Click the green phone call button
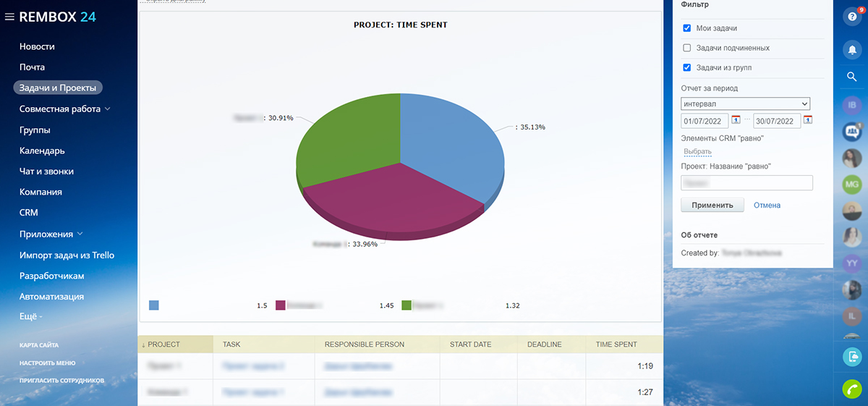 coord(851,389)
